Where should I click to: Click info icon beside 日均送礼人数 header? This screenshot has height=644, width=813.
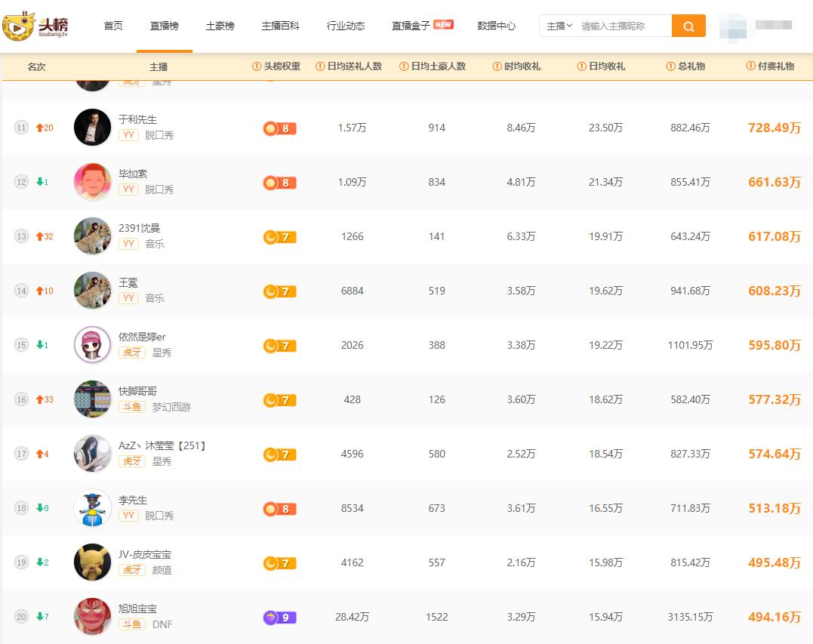click(x=320, y=66)
